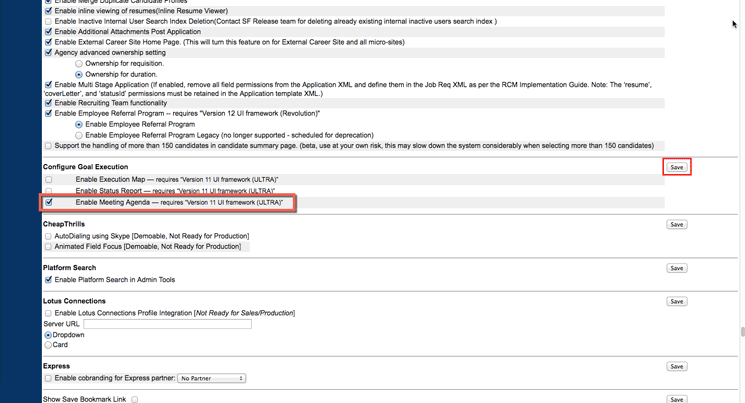Select Ownership for requisition radio
745x403 pixels.
79,64
